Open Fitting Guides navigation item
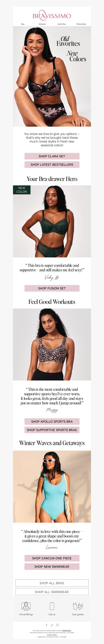Image resolution: width=104 pixels, height=644 pixels. [81, 24]
